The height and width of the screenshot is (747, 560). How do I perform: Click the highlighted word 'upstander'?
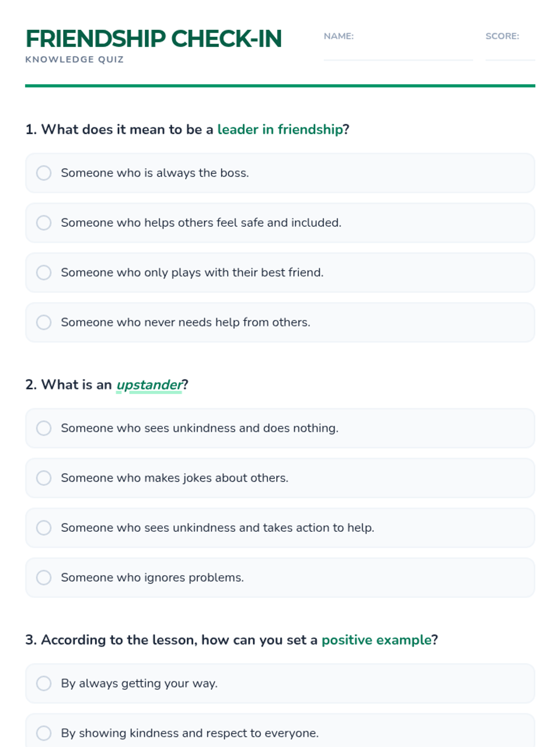pos(149,385)
